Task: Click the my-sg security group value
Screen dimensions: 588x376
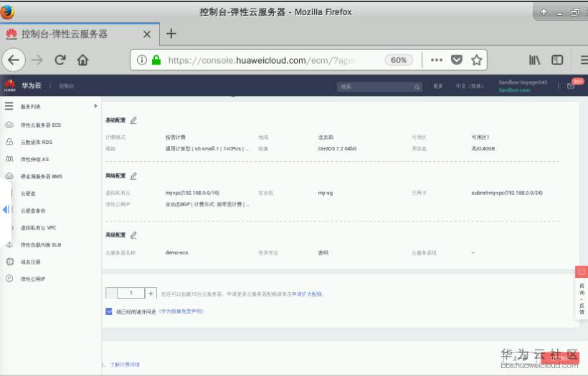Action: click(x=325, y=193)
